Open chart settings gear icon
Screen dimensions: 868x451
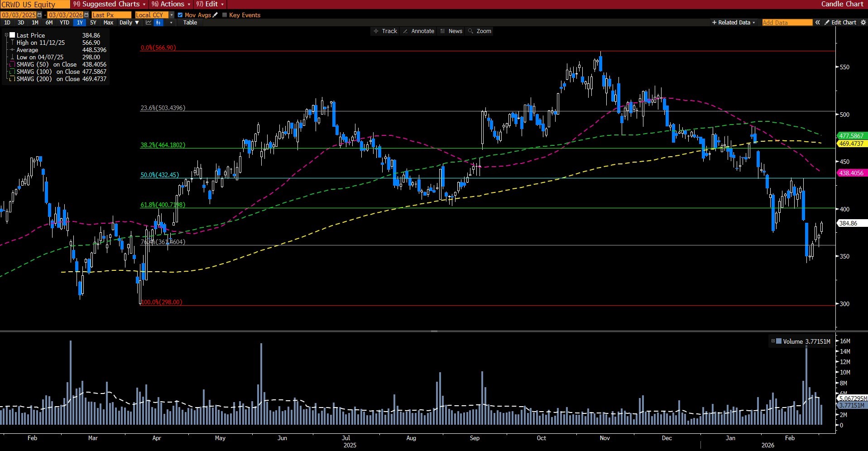point(863,23)
